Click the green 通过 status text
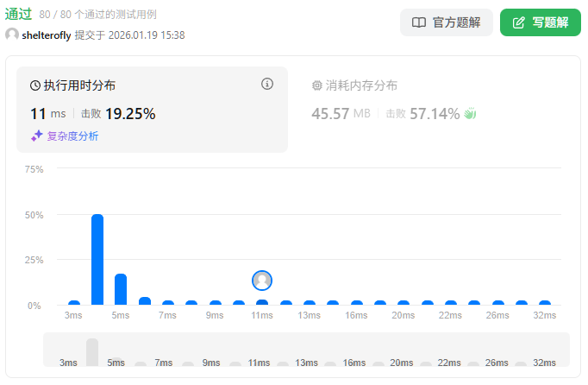This screenshot has height=385, width=588. click(x=19, y=14)
